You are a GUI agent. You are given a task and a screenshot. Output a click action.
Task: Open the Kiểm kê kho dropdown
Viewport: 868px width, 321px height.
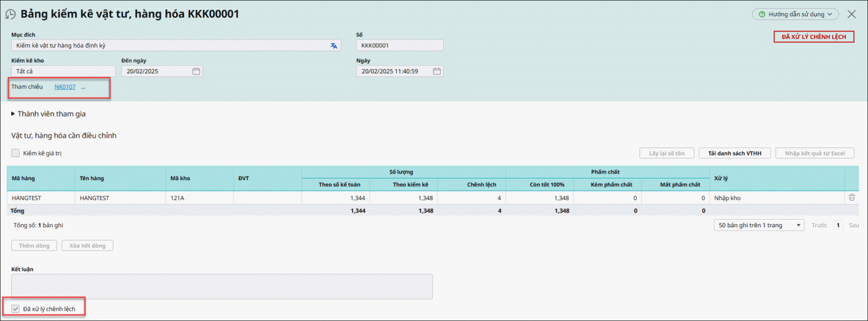click(x=63, y=72)
